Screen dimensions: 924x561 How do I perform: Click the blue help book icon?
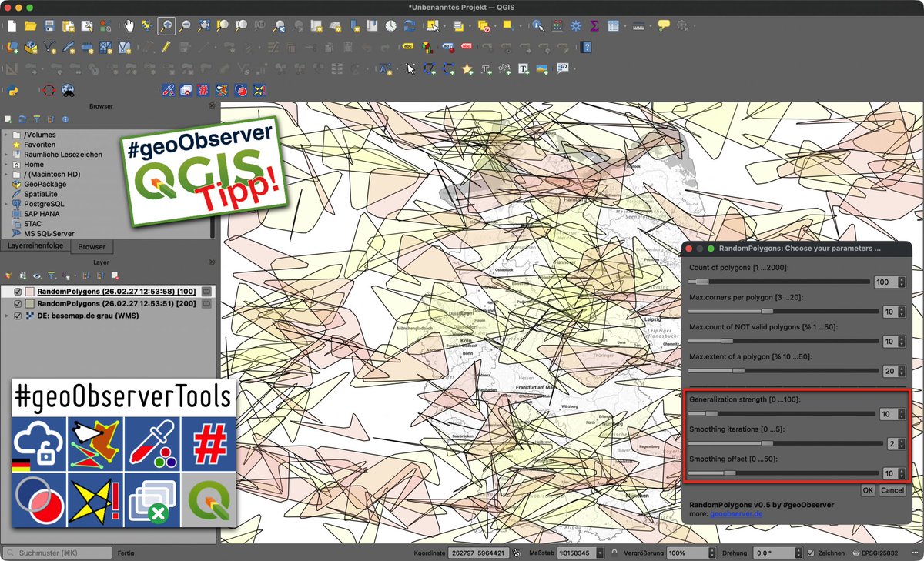[587, 47]
